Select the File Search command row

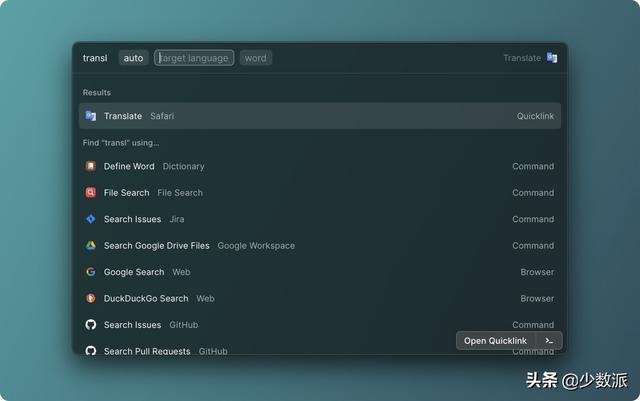pos(320,193)
